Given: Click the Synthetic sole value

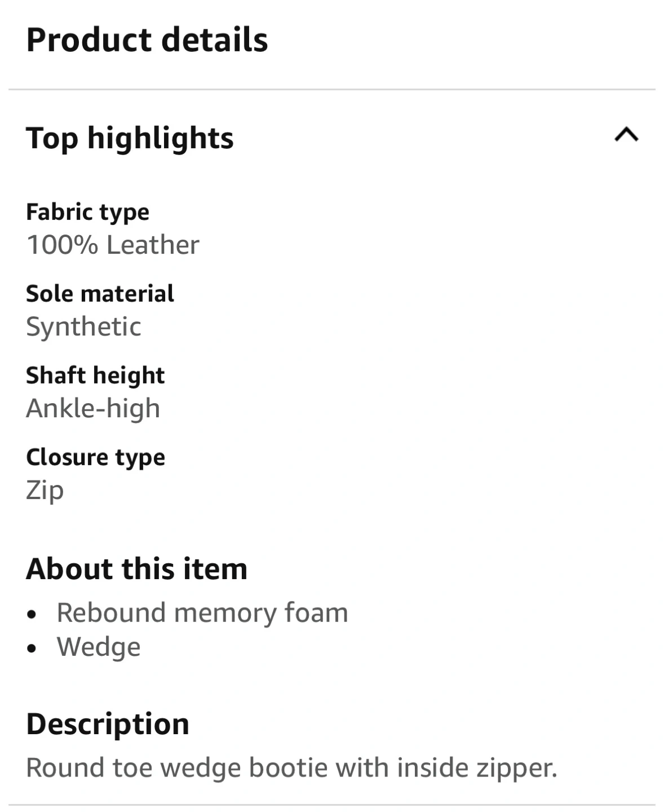Looking at the screenshot, I should click(x=83, y=326).
